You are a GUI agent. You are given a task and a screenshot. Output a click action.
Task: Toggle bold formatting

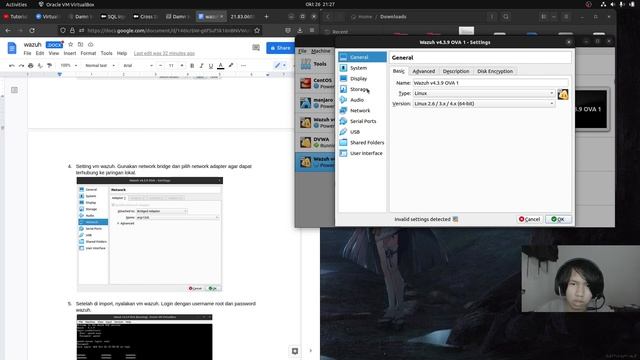pyautogui.click(x=192, y=65)
